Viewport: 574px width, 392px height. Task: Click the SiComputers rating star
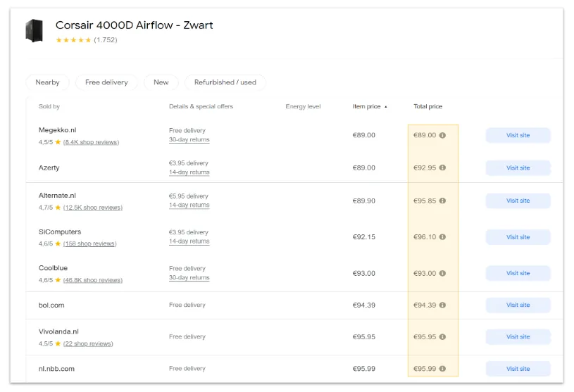tap(58, 244)
